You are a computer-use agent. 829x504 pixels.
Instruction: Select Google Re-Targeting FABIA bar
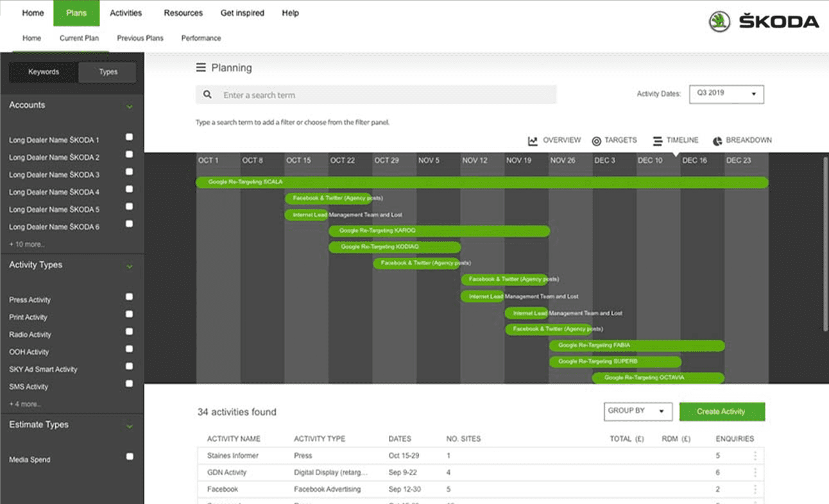click(x=637, y=346)
